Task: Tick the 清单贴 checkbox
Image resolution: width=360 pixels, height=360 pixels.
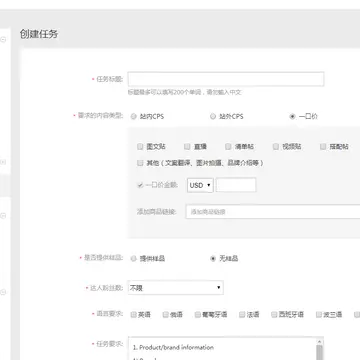Action: click(x=228, y=146)
